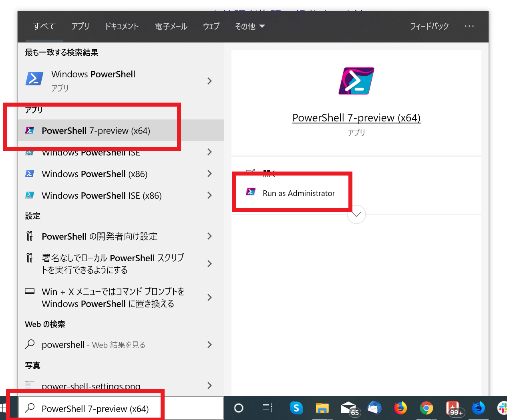507x420 pixels.
Task: Open the ... overflow menu at top right
Action: click(469, 26)
